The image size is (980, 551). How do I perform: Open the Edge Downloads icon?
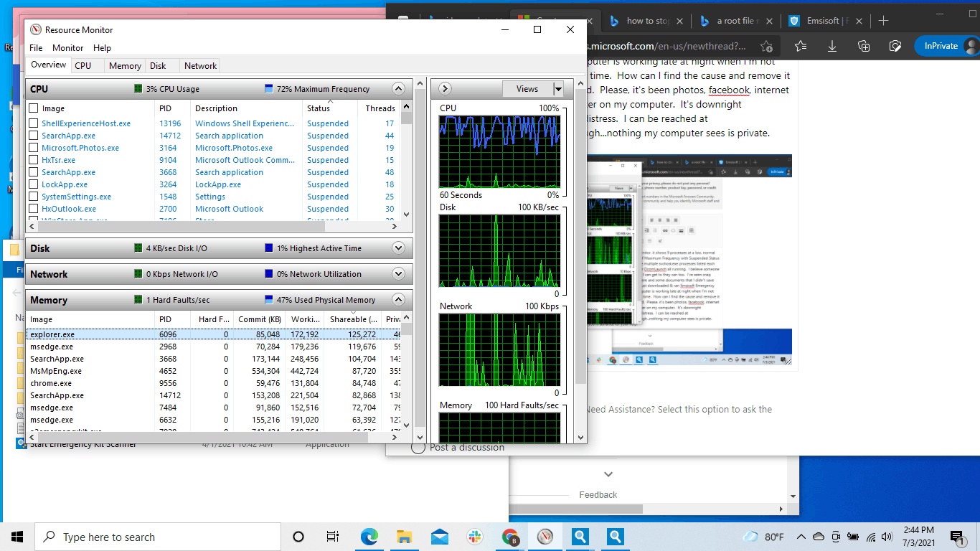(832, 46)
